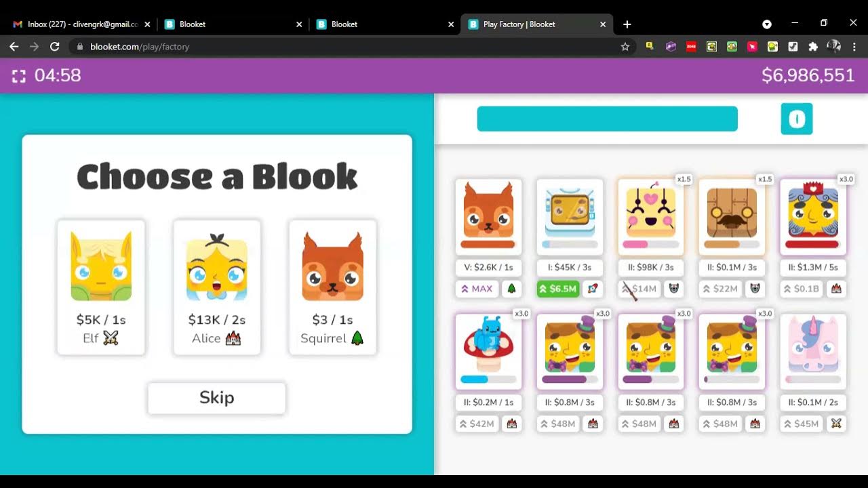Open the pink cursor extension icon

752,47
